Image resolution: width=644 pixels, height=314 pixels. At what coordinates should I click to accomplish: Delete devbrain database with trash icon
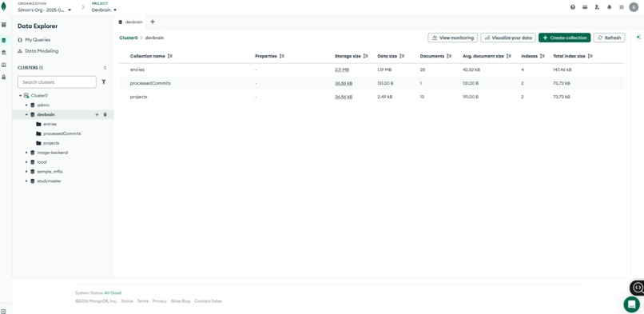pos(105,114)
